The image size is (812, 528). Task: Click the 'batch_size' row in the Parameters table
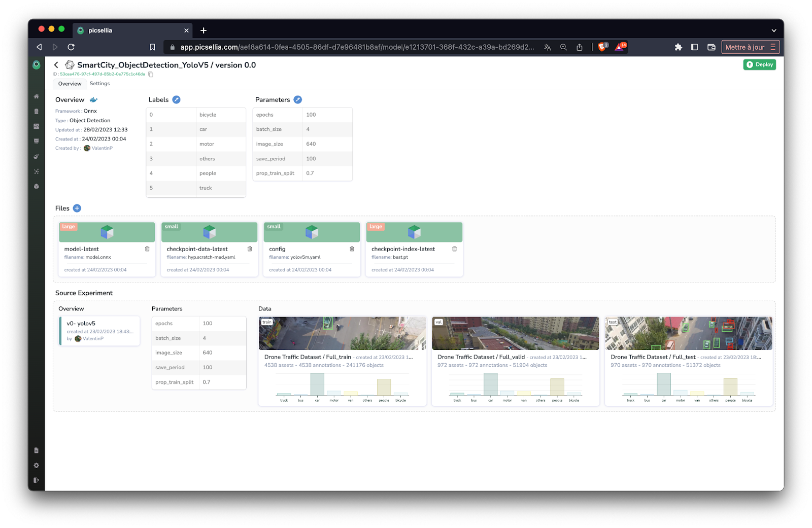pos(302,129)
